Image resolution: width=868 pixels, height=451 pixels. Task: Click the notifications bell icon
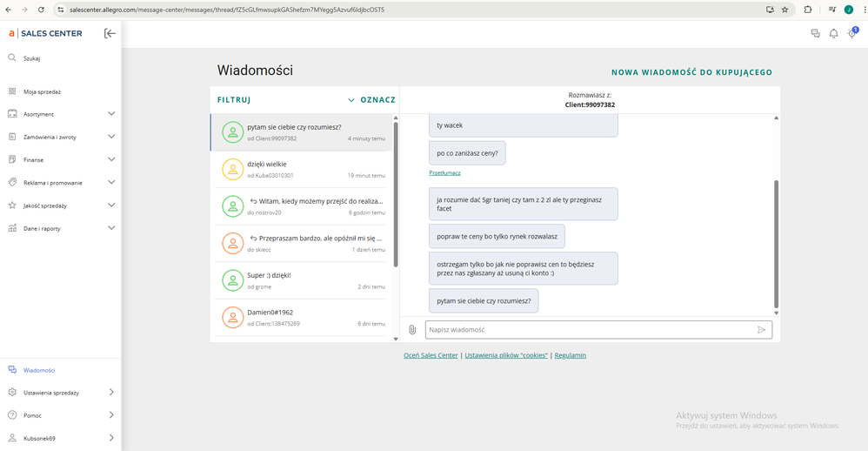833,33
